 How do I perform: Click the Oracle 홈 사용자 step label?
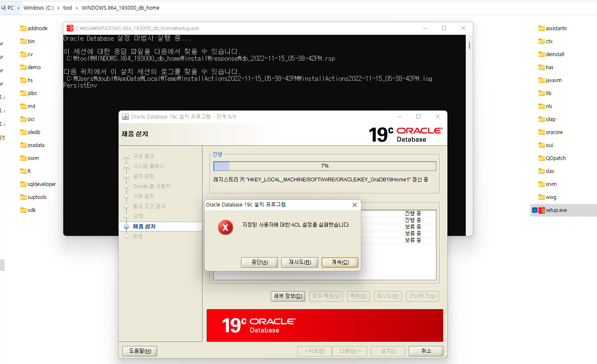[152, 186]
